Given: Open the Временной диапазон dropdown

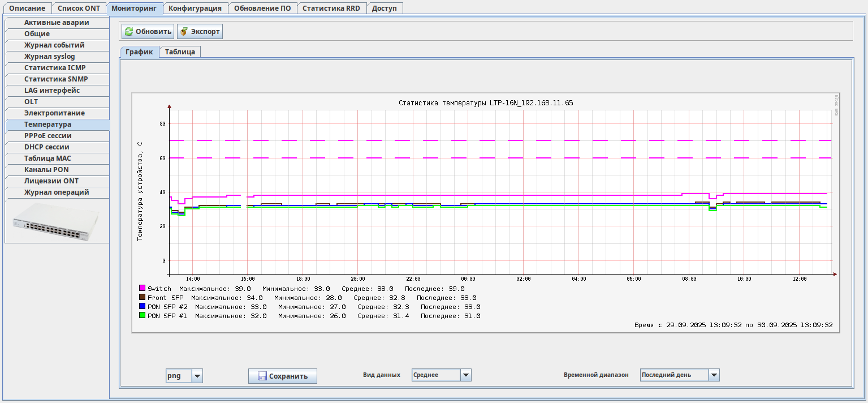Looking at the screenshot, I should click(x=714, y=375).
